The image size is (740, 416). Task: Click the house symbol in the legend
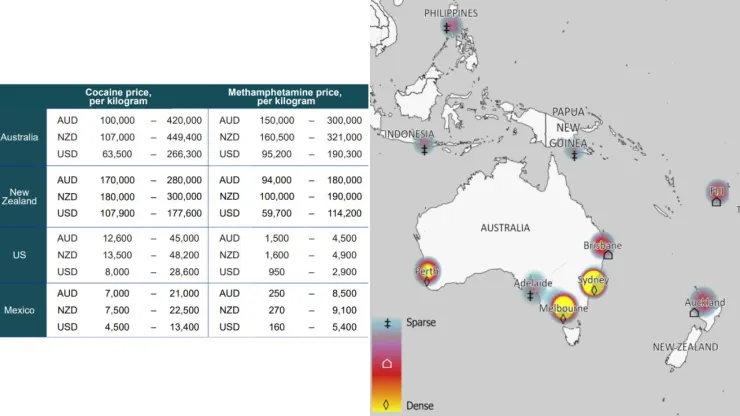387,364
